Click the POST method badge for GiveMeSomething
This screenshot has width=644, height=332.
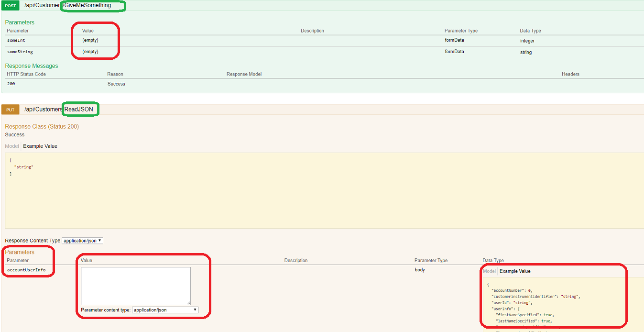tap(10, 5)
